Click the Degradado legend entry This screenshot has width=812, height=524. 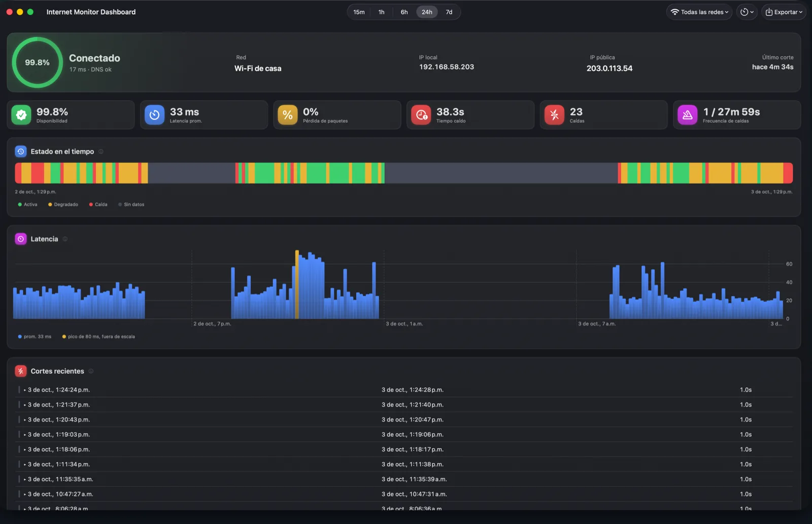pos(63,205)
